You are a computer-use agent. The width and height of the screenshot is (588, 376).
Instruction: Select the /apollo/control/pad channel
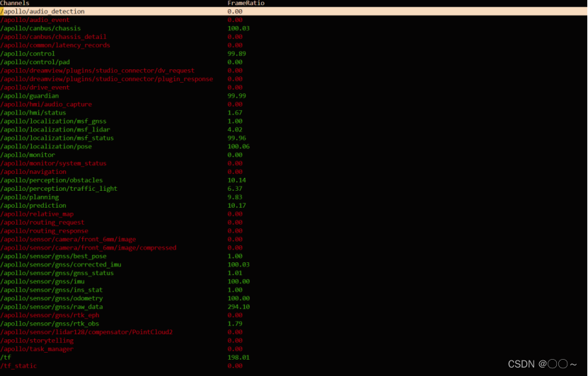click(x=35, y=62)
